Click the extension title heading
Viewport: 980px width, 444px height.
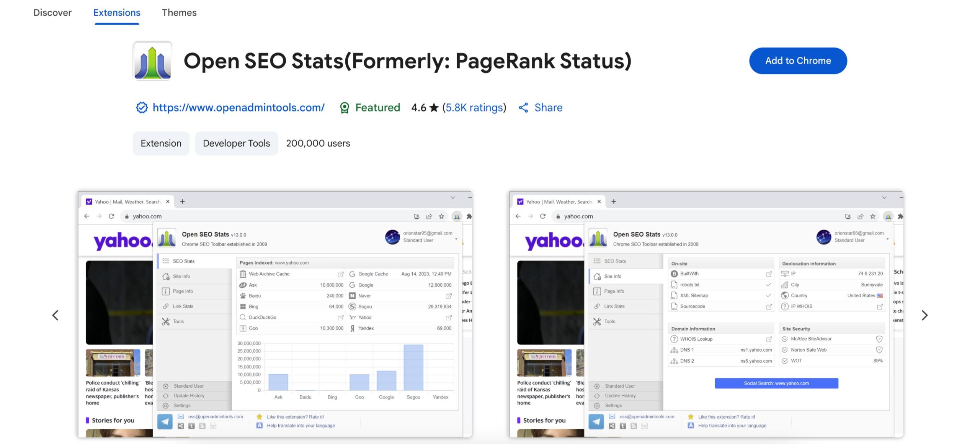pyautogui.click(x=407, y=61)
